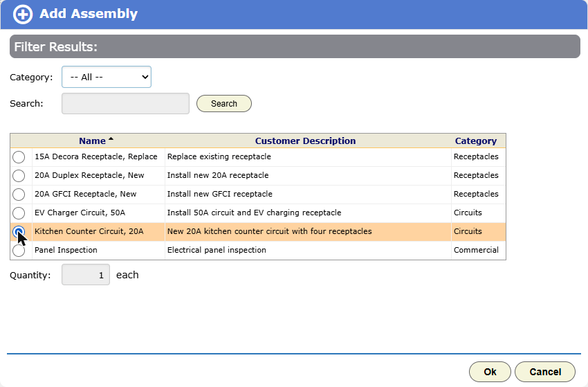The width and height of the screenshot is (588, 387).
Task: Click the Cancel button
Action: tap(545, 372)
